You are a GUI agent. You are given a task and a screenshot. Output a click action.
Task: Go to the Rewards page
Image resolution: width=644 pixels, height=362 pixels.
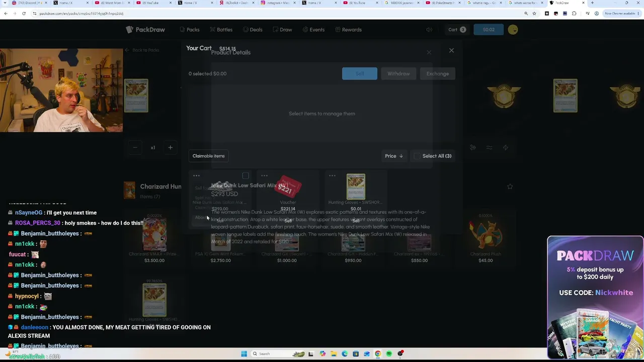[x=348, y=30]
